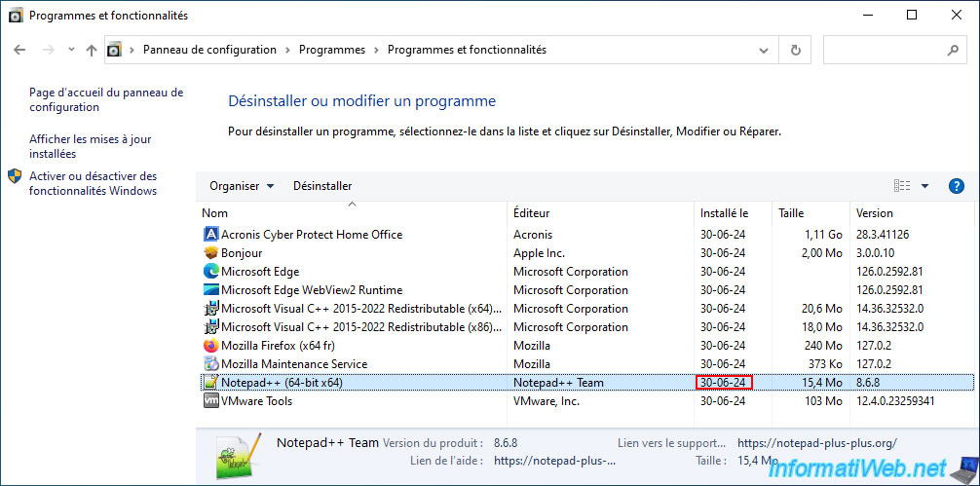This screenshot has width=980, height=486.
Task: Open the Organiser dropdown menu
Action: [x=242, y=185]
